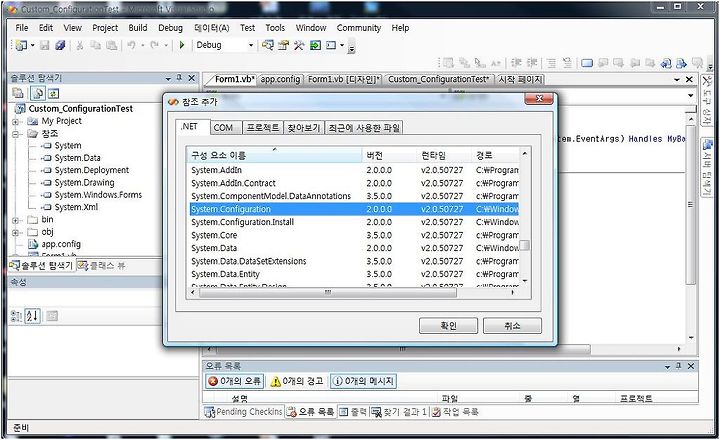Switch to the 찾아보기 tab in dialog
This screenshot has width=720, height=440.
[304, 128]
